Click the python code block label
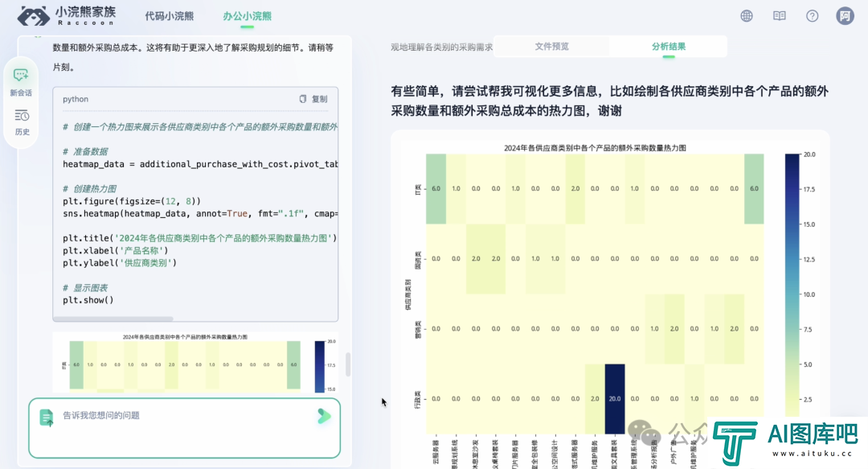Screen dimensions: 868x469 pyautogui.click(x=76, y=99)
